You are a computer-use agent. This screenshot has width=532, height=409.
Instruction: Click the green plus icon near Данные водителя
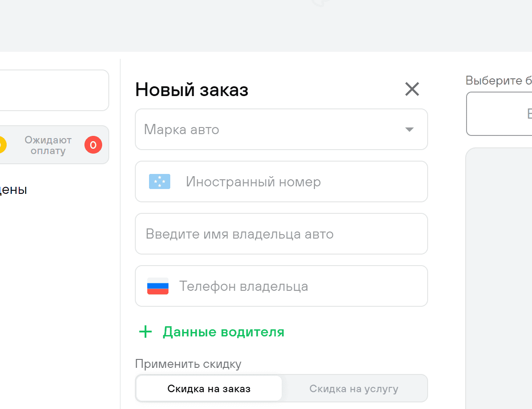click(145, 332)
